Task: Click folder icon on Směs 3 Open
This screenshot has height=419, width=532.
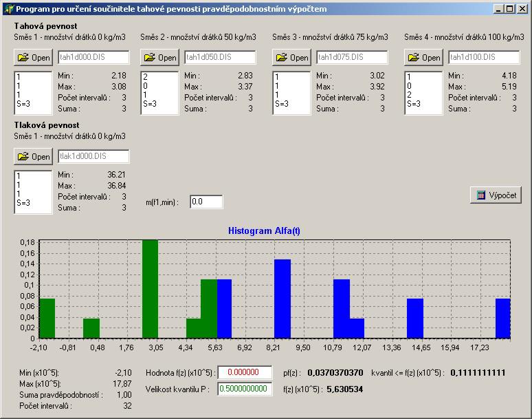Action: click(282, 57)
